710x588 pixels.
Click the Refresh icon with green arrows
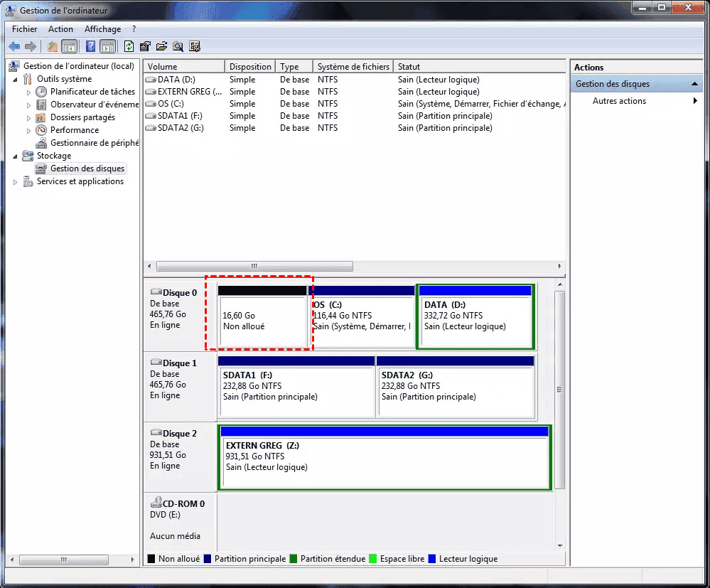click(129, 47)
